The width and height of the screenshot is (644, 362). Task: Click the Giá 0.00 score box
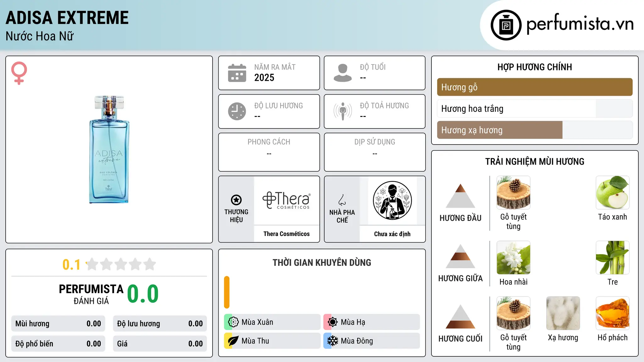pos(160,344)
